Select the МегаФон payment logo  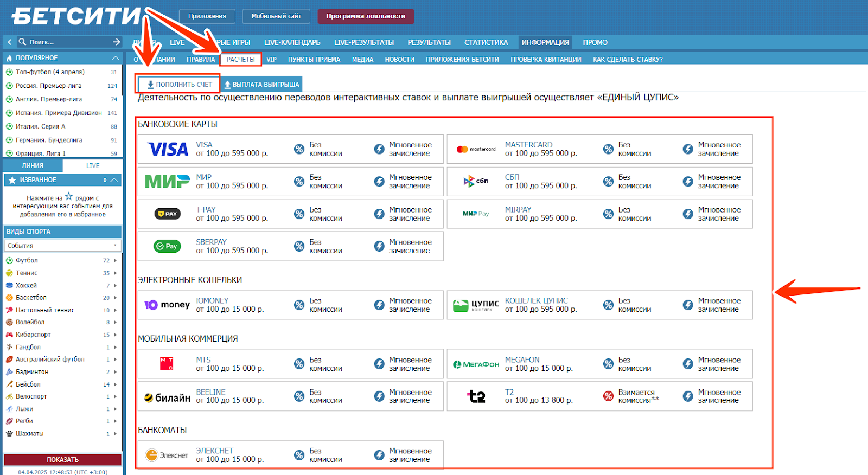pos(476,364)
